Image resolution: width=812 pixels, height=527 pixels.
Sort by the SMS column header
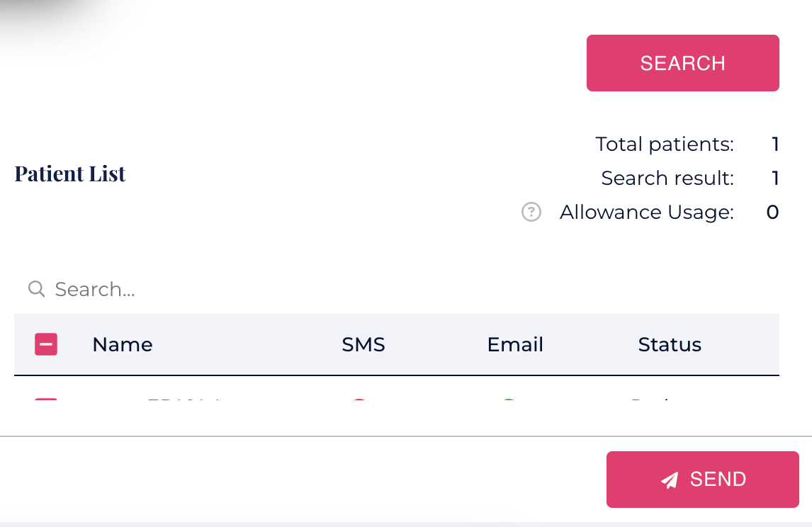click(x=363, y=345)
